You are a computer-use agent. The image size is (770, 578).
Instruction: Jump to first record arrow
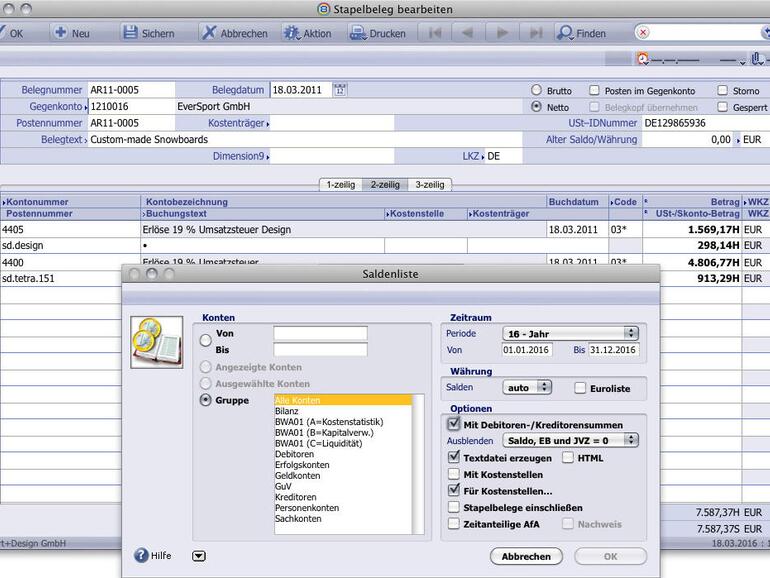435,33
